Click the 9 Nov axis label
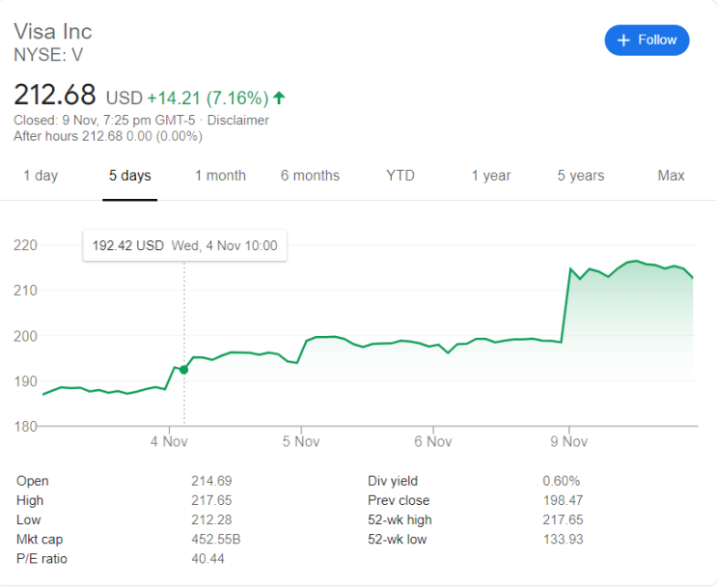This screenshot has width=717, height=588. tap(568, 441)
